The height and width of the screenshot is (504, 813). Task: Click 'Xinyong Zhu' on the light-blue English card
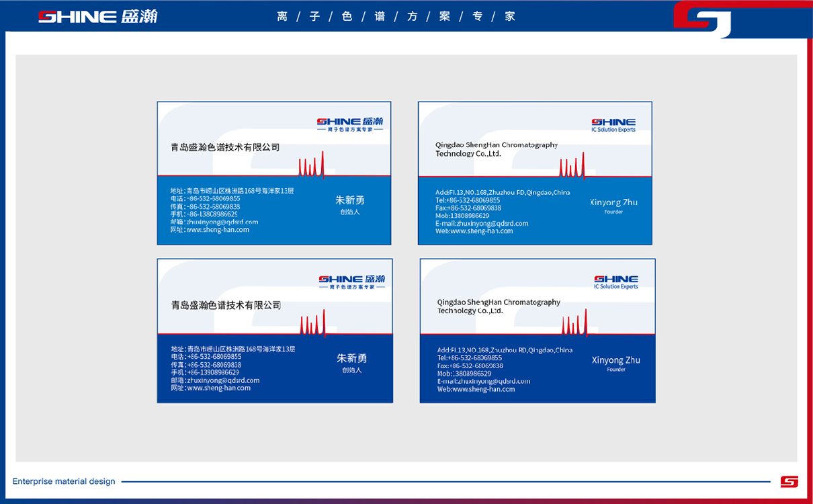click(614, 202)
